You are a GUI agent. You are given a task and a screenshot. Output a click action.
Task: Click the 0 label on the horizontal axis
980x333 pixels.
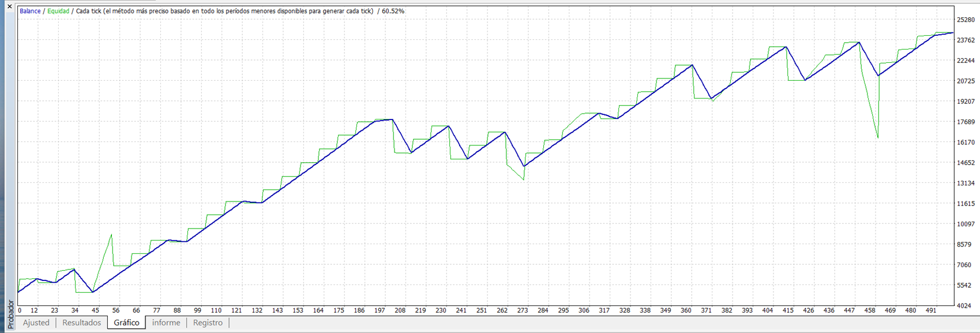20,310
